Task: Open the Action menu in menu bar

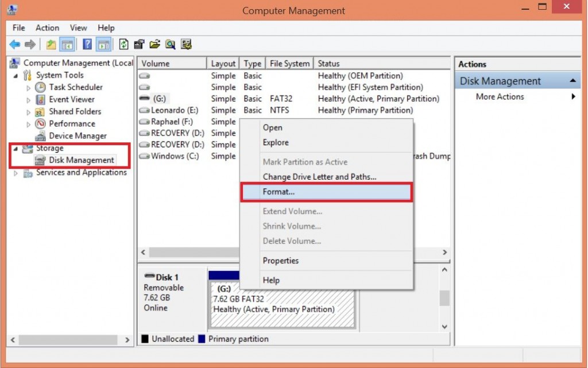Action: coord(47,28)
